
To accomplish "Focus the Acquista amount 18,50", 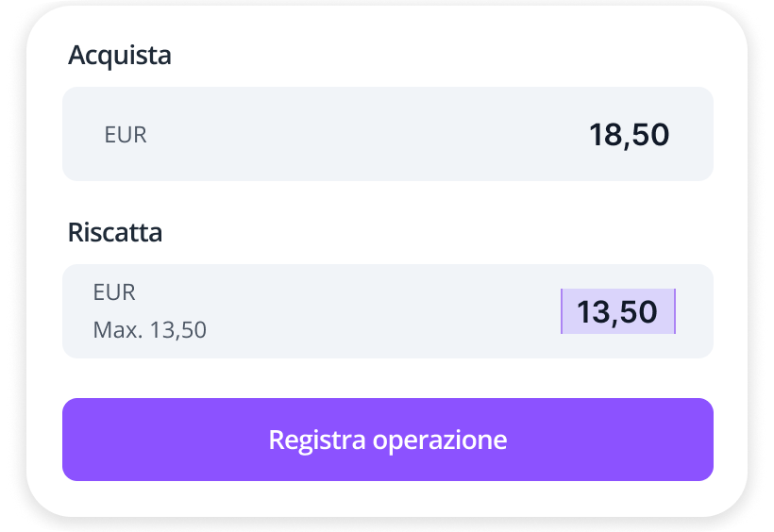I will [x=629, y=135].
